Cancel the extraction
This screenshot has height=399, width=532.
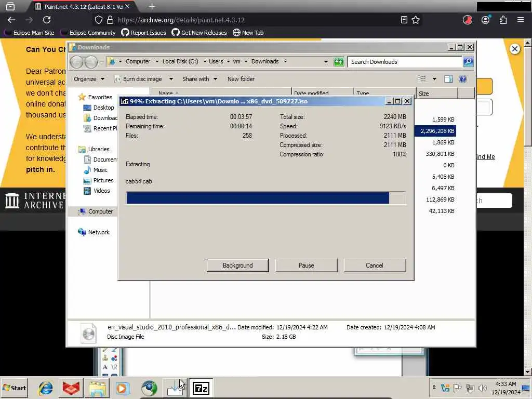pos(375,265)
